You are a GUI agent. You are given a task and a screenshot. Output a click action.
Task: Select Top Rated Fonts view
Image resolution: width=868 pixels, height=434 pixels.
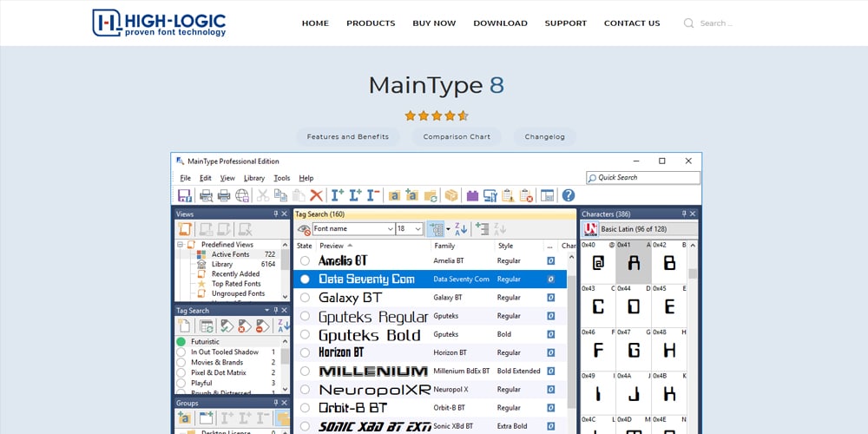(236, 284)
